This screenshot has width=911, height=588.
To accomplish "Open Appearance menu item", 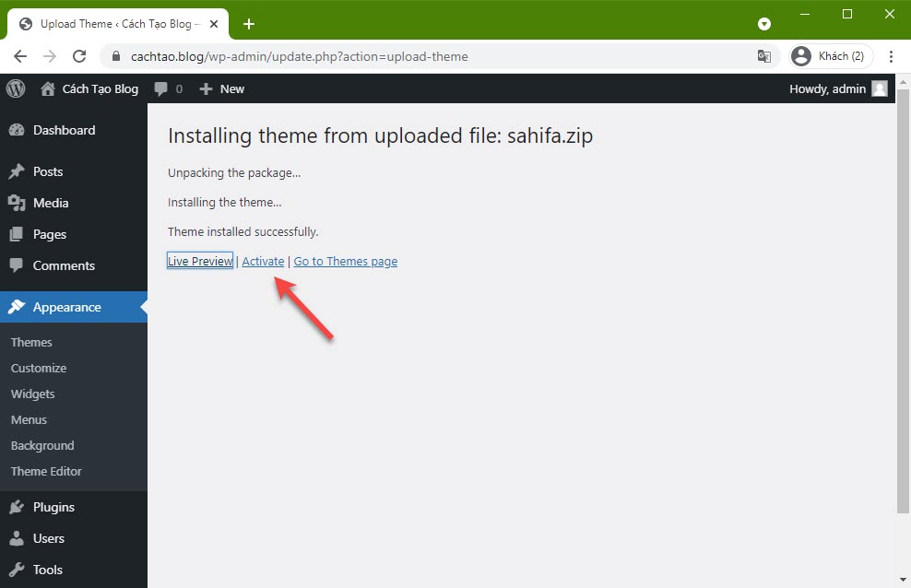I will click(x=74, y=307).
